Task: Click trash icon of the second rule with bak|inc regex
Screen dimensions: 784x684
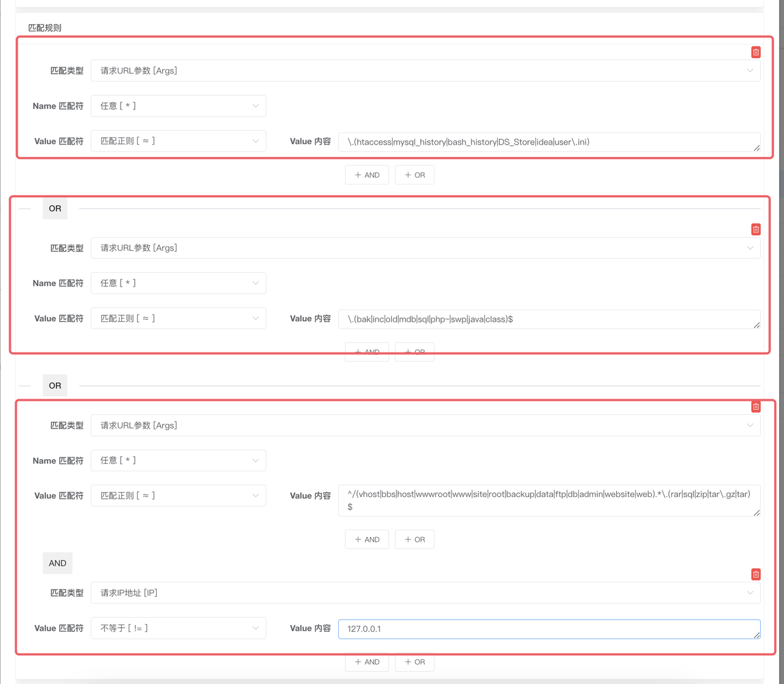Action: (756, 229)
